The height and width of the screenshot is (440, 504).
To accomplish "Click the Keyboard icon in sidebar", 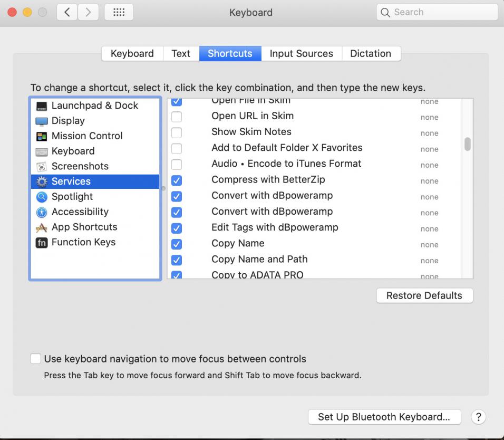I will point(42,151).
